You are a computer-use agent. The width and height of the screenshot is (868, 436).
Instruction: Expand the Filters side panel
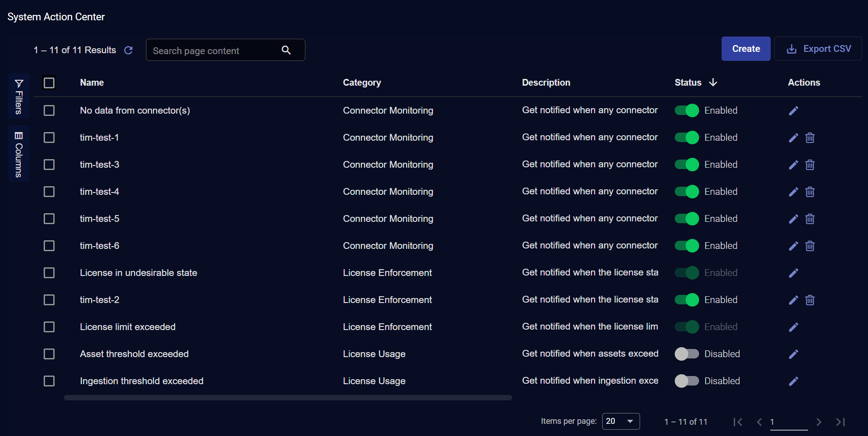click(x=19, y=96)
